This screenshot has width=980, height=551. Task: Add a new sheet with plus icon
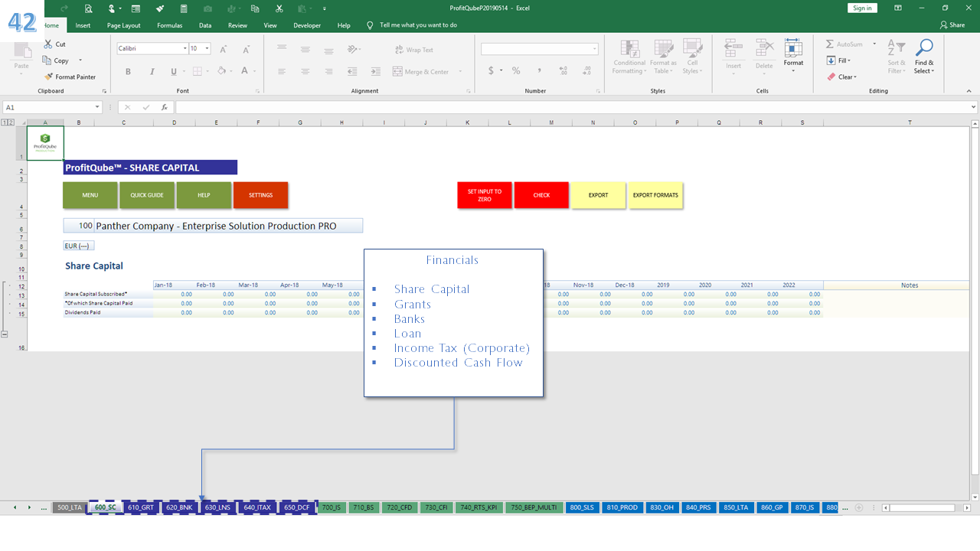pyautogui.click(x=859, y=507)
